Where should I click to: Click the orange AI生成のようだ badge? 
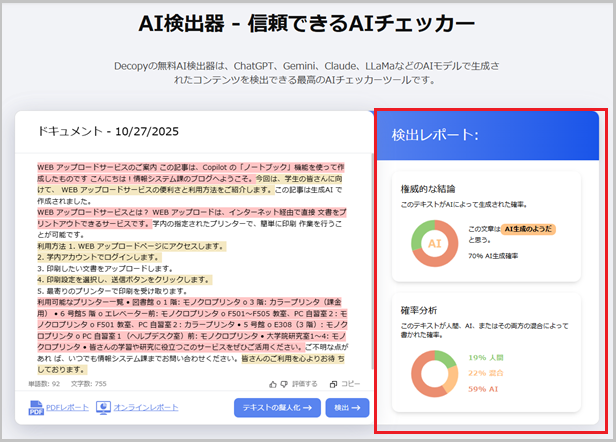[x=528, y=229]
